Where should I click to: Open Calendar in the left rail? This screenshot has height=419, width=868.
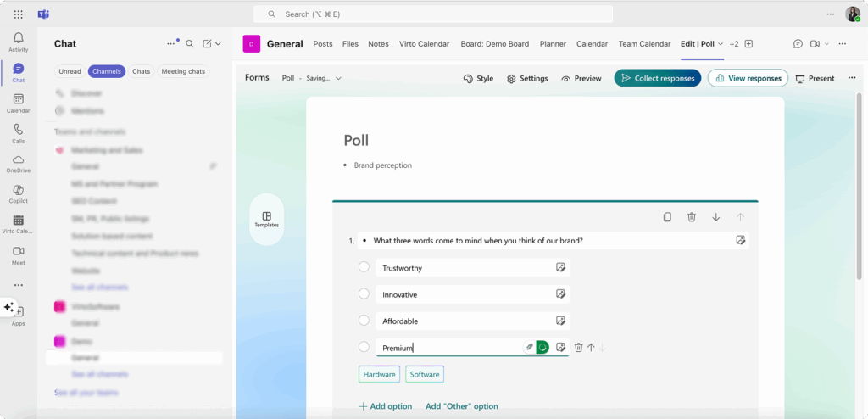pyautogui.click(x=19, y=103)
